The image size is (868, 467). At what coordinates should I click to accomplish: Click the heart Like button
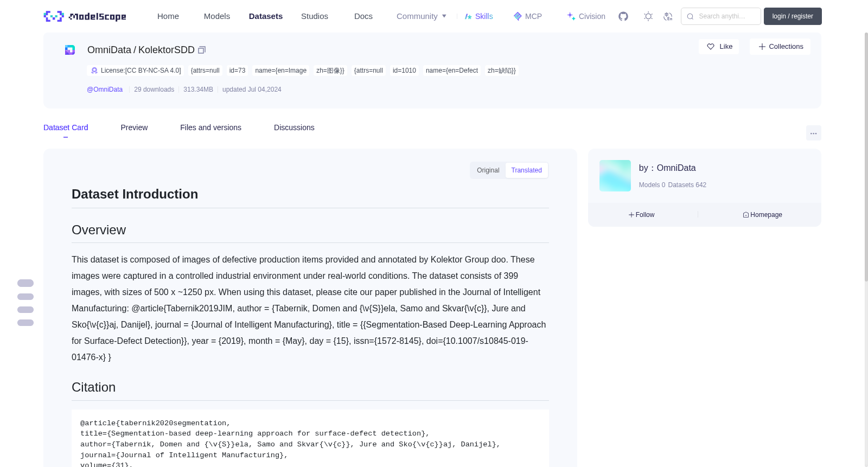point(719,47)
